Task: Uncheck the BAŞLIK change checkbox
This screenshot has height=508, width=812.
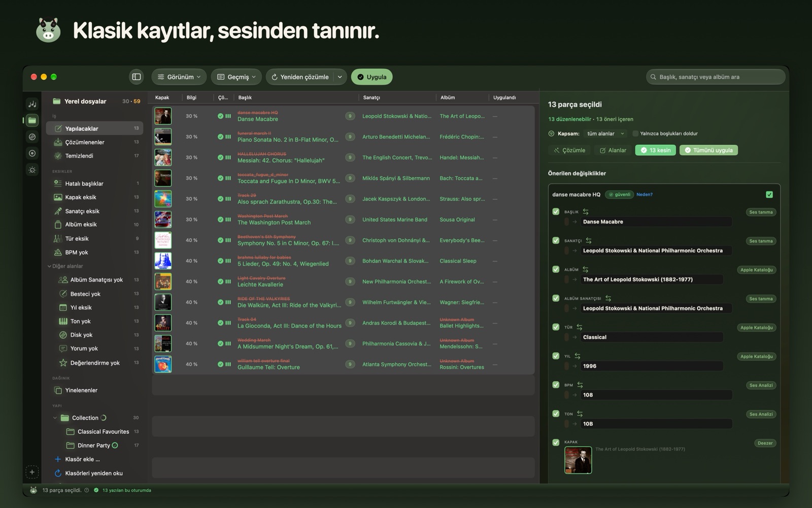Action: (556, 211)
